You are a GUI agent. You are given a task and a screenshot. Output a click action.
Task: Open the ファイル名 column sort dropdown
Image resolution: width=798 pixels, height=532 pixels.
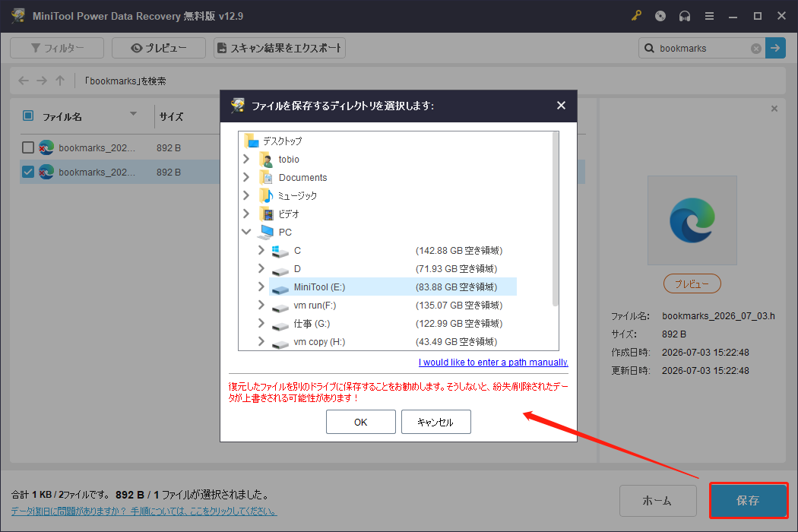coord(133,114)
